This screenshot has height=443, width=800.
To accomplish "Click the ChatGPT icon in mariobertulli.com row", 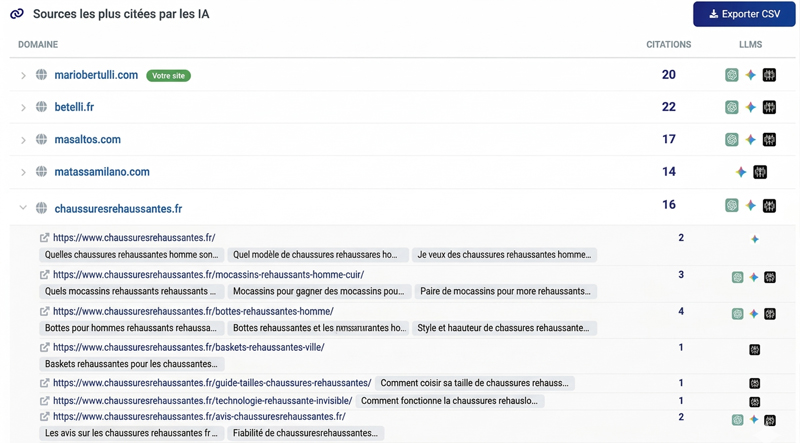I will pos(732,75).
